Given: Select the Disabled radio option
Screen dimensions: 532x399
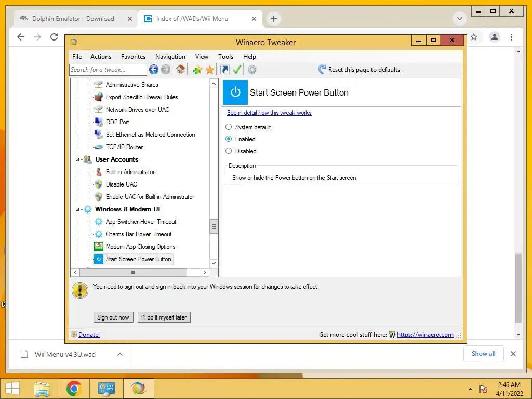Looking at the screenshot, I should 229,151.
